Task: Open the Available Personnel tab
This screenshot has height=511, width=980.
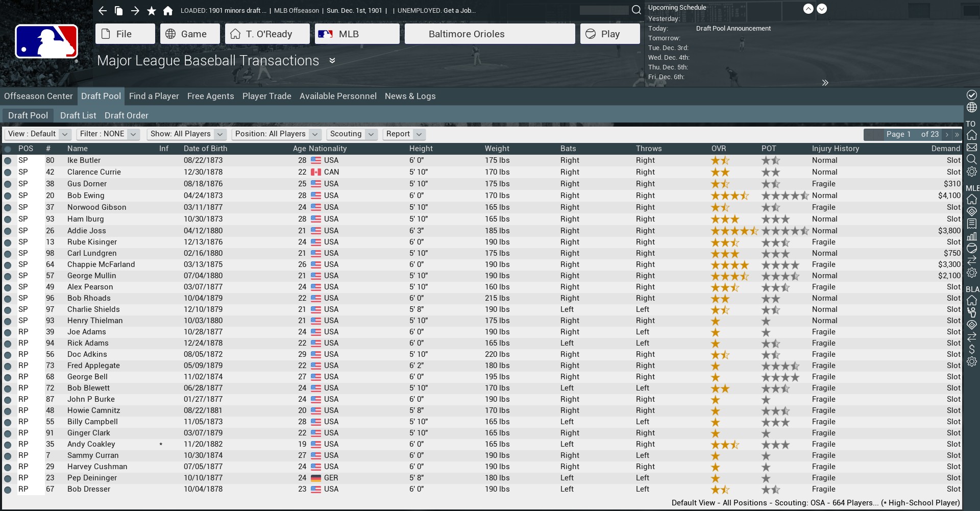Action: point(338,96)
